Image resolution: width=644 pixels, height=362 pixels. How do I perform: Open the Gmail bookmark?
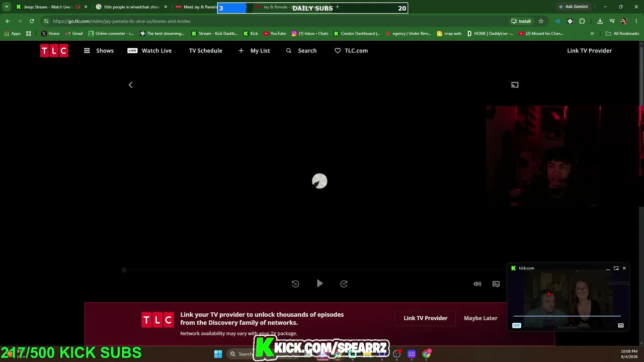(x=73, y=34)
